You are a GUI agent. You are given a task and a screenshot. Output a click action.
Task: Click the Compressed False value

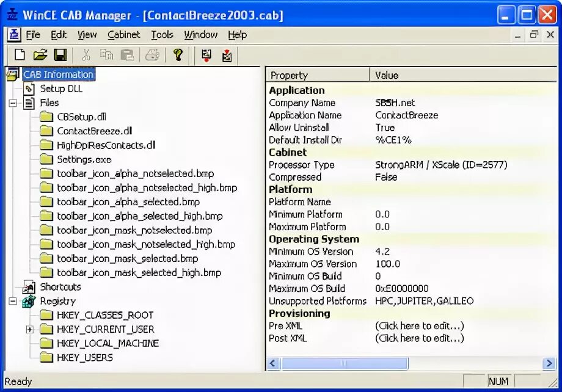click(x=386, y=177)
